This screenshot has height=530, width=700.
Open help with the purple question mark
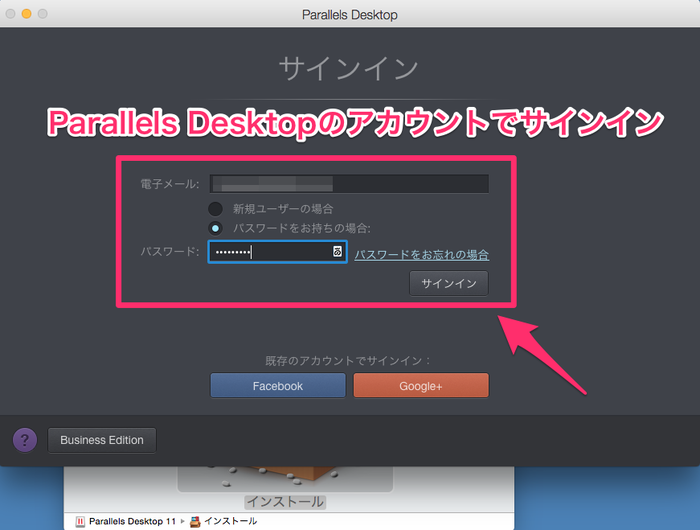25,440
